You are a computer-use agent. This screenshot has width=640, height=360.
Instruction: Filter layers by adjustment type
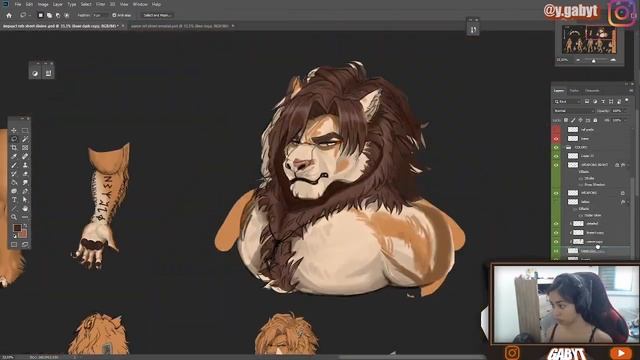[x=595, y=101]
